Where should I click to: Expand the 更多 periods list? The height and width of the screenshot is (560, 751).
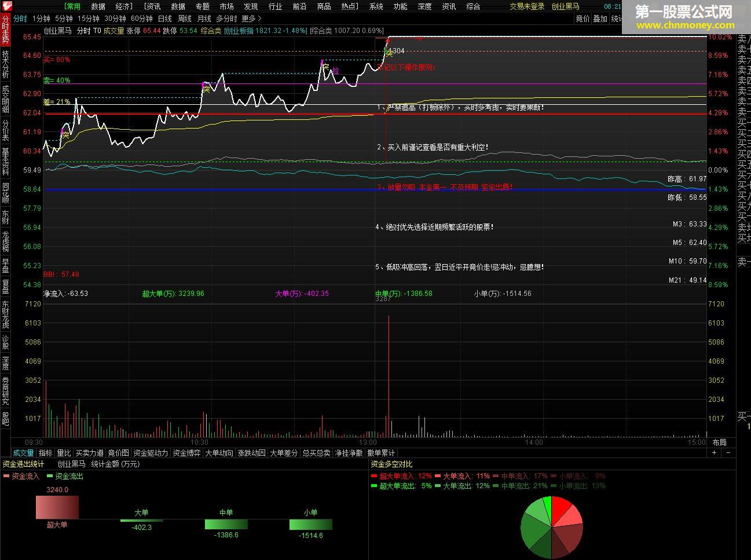[x=251, y=19]
